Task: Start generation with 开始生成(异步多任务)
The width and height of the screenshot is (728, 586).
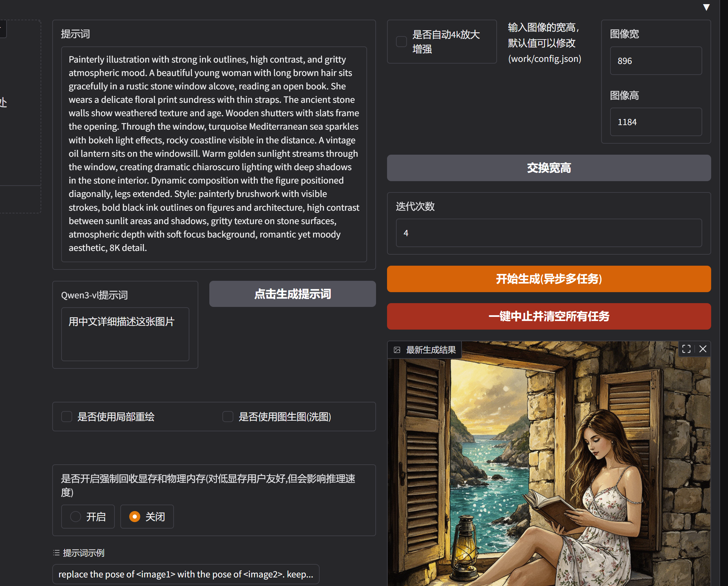Action: click(x=549, y=279)
